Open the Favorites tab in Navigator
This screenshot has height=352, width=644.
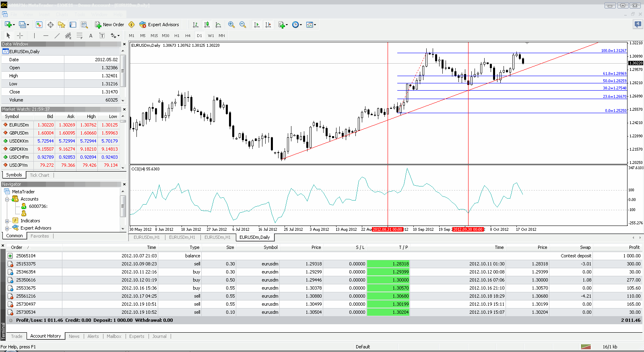(x=40, y=236)
